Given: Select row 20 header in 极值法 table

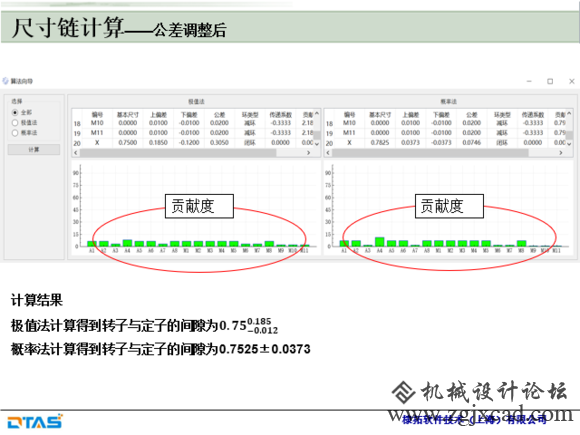Looking at the screenshot, I should (77, 143).
